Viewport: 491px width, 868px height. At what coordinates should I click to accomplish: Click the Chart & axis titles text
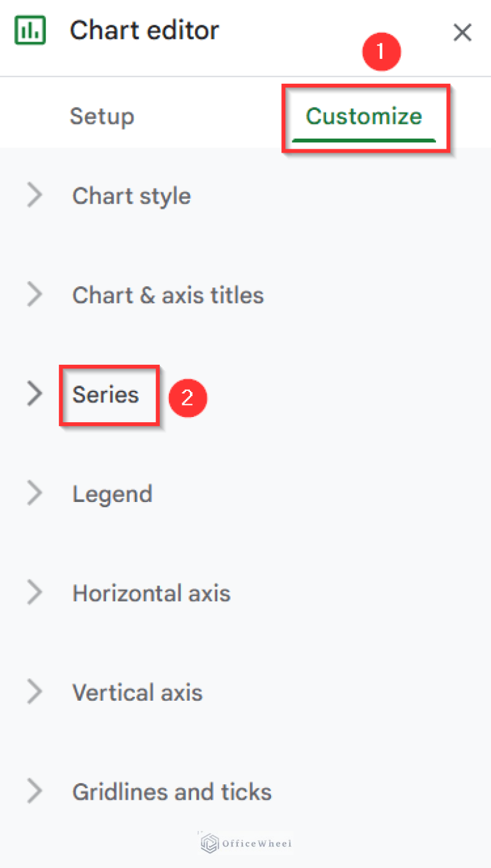(x=168, y=295)
